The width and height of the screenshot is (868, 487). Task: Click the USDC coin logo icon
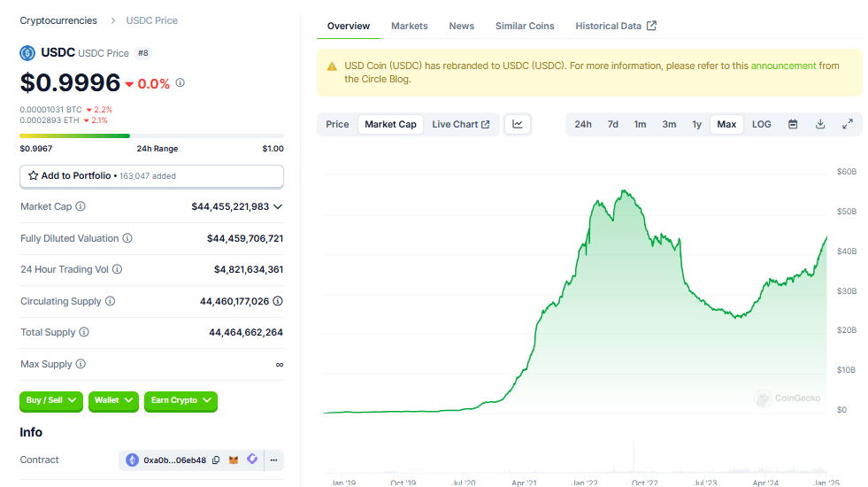coord(27,53)
